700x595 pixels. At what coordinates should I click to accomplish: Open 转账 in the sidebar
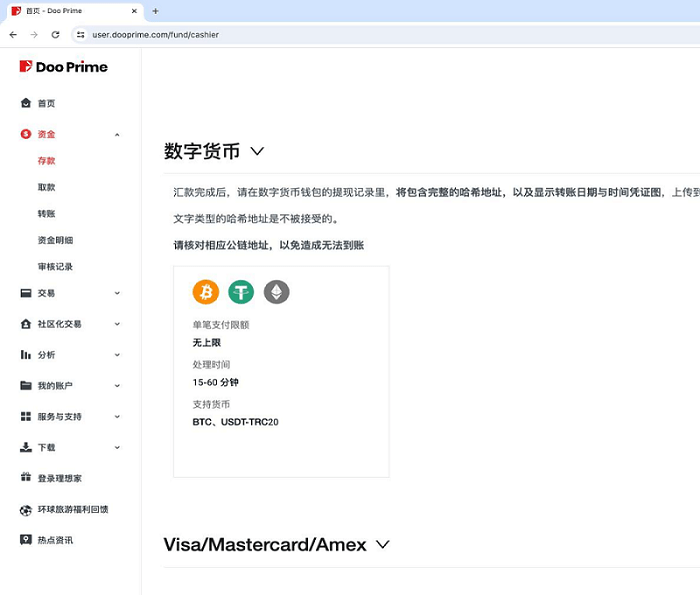(x=46, y=213)
